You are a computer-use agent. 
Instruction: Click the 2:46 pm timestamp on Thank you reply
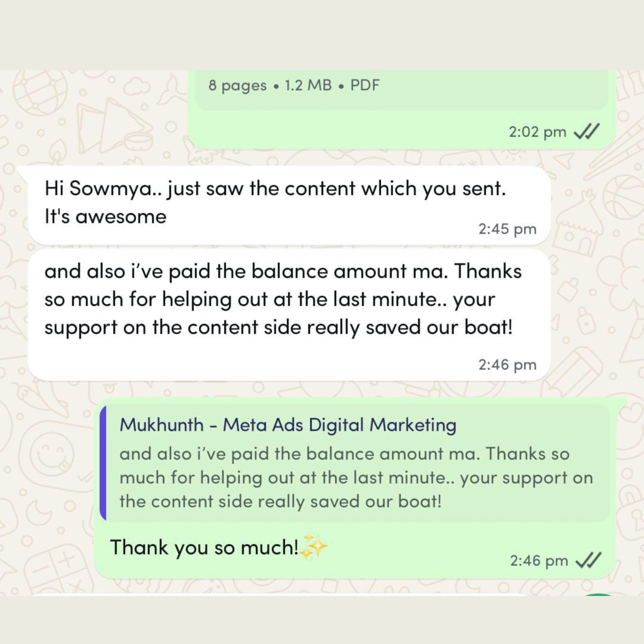coord(539,561)
